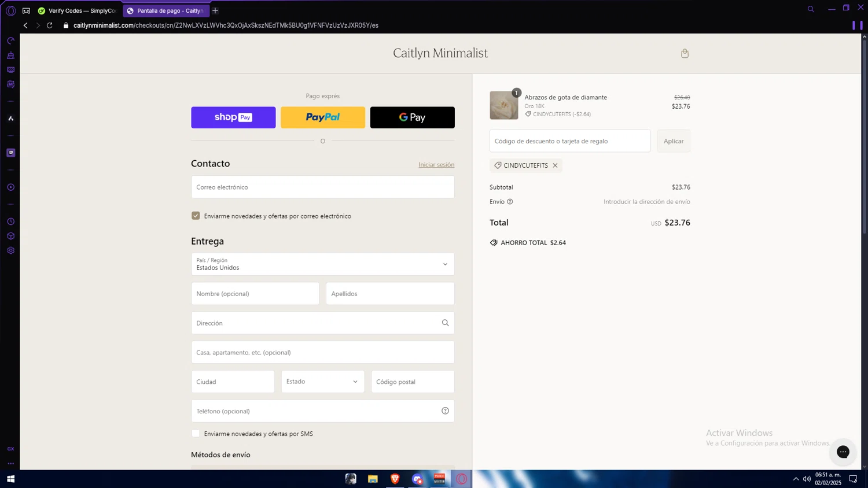868x488 pixels.
Task: Click the browser address bar URL
Action: 226,25
